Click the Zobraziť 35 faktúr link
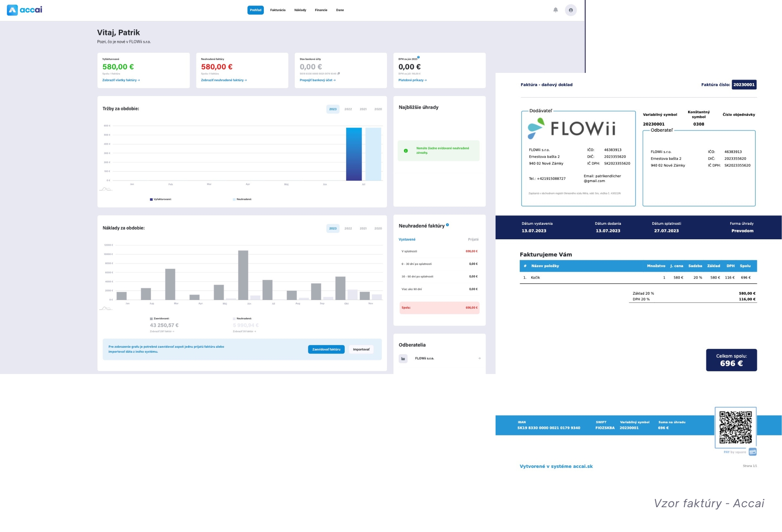 click(x=244, y=331)
